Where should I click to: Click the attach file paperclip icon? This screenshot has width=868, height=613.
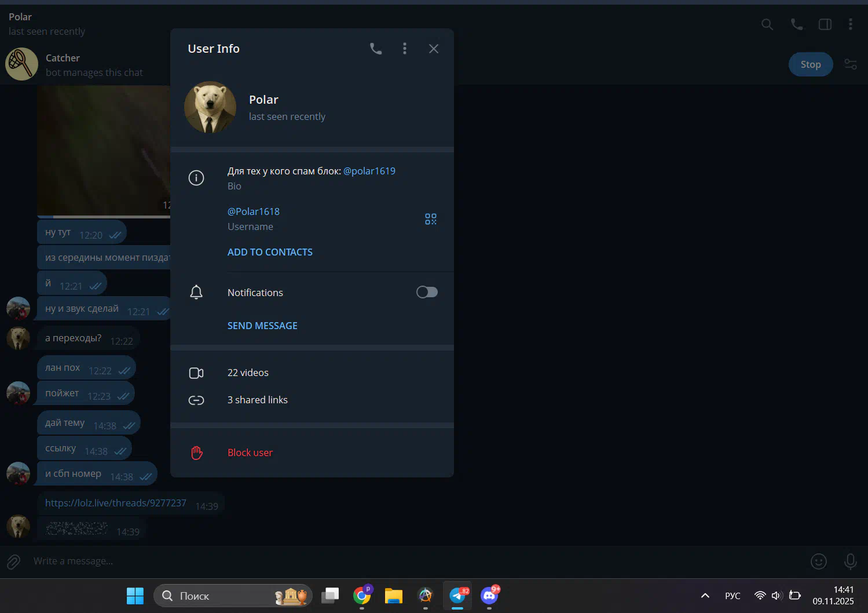tap(14, 561)
